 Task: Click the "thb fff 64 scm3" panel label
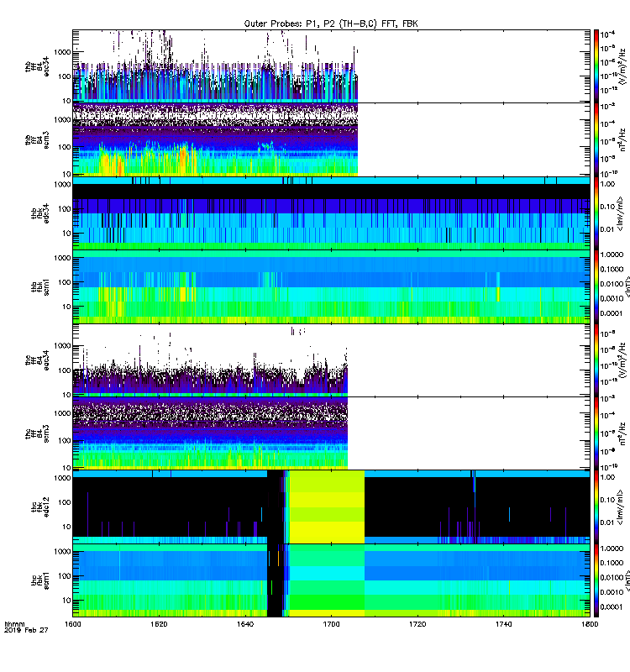coord(37,139)
